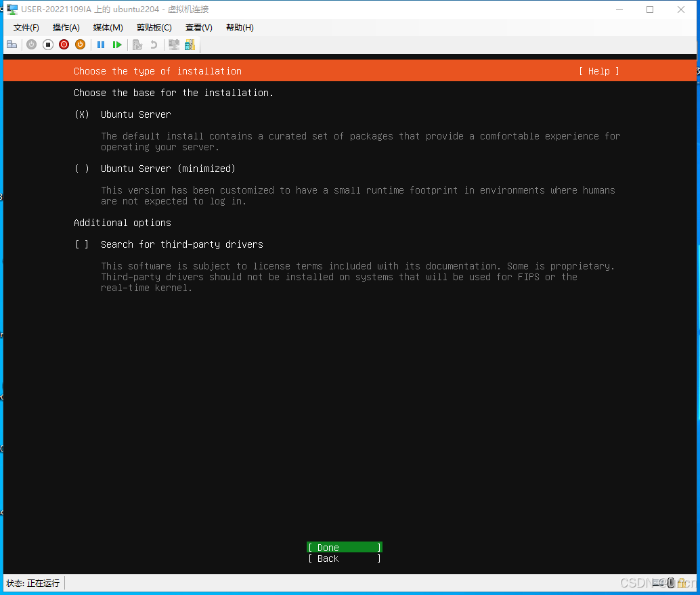Open the 帮助(H) menu

(240, 28)
